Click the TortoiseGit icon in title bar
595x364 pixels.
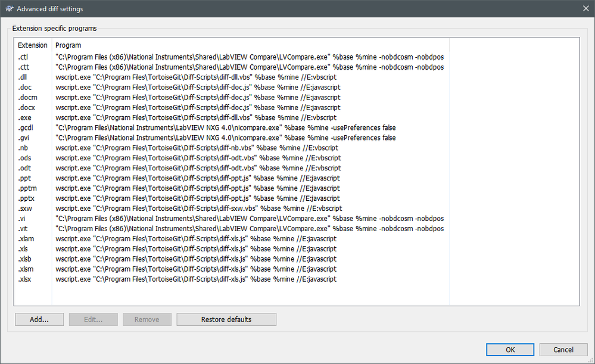[x=9, y=8]
